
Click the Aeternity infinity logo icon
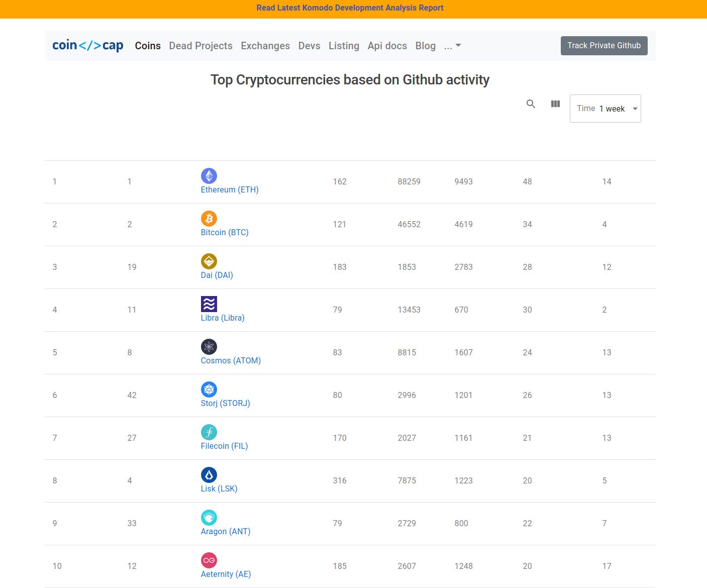(x=209, y=560)
